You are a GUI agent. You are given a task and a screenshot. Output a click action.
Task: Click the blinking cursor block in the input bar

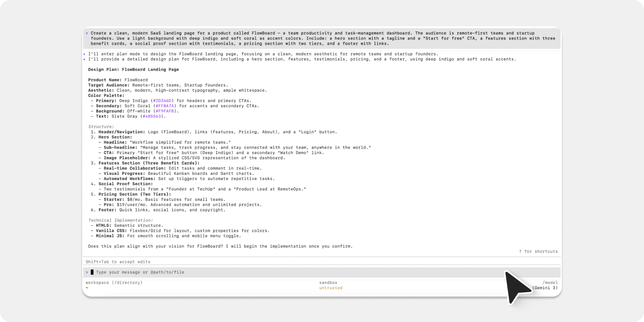tap(92, 272)
